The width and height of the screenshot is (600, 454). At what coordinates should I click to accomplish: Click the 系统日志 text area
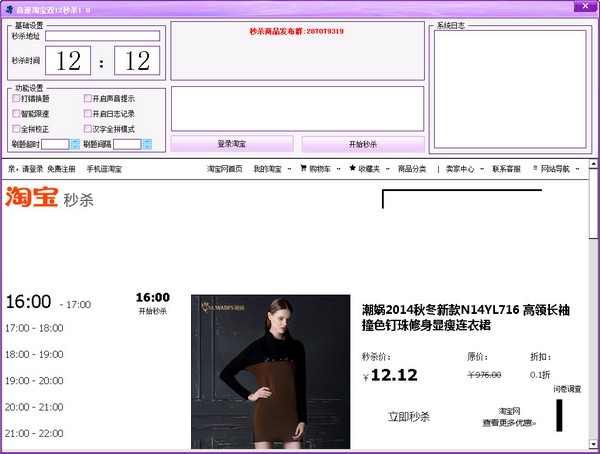pos(510,89)
